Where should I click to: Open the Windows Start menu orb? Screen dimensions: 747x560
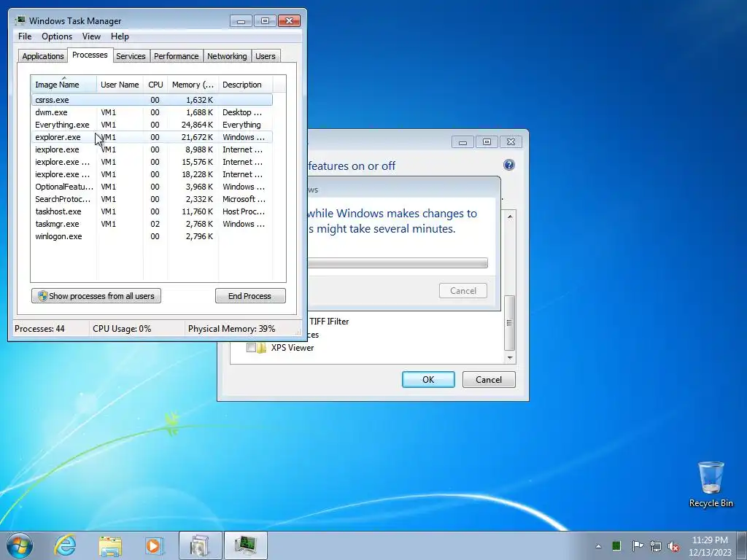click(x=20, y=545)
